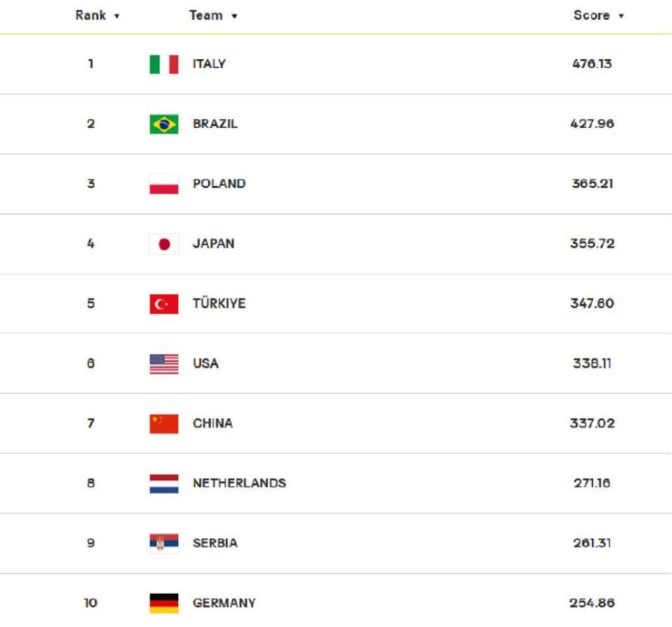Open the NETHERLANDS team name

click(239, 484)
